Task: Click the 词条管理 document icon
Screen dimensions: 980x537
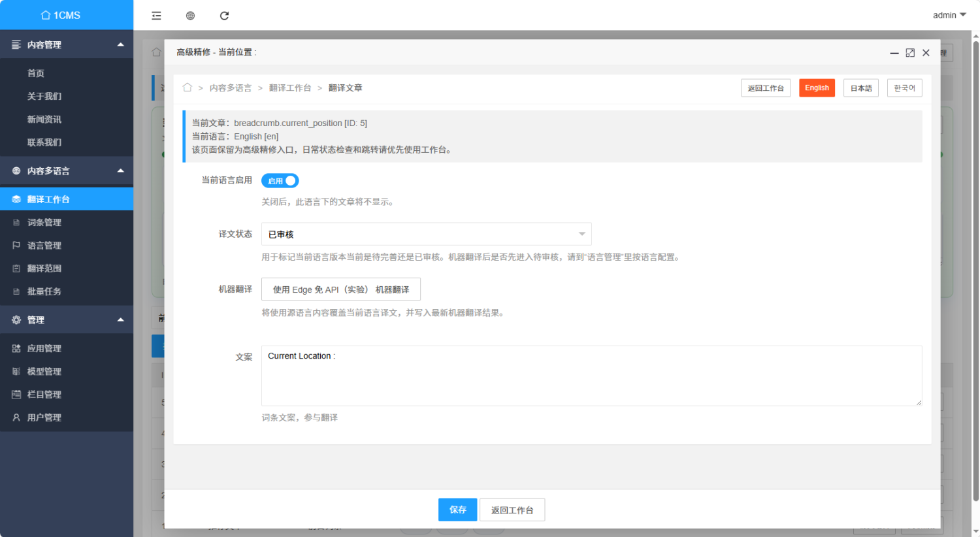Action: 16,223
